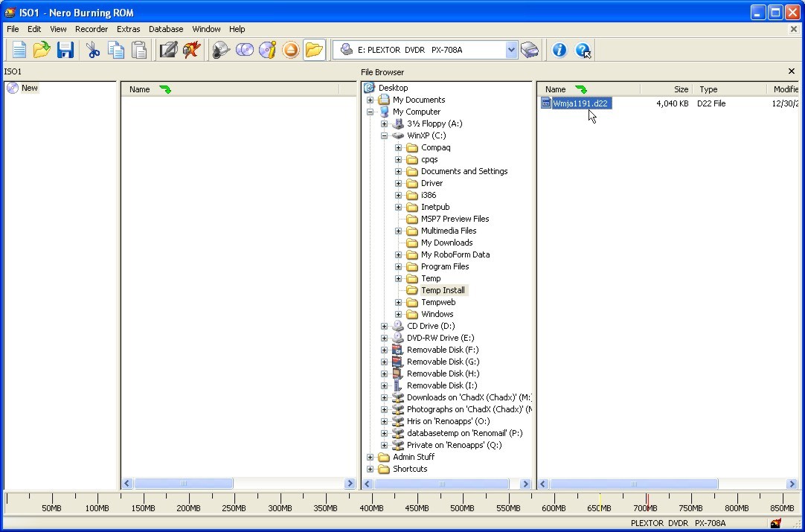Show disc info with the disc-info icon
This screenshot has height=532, width=805.
tap(268, 50)
